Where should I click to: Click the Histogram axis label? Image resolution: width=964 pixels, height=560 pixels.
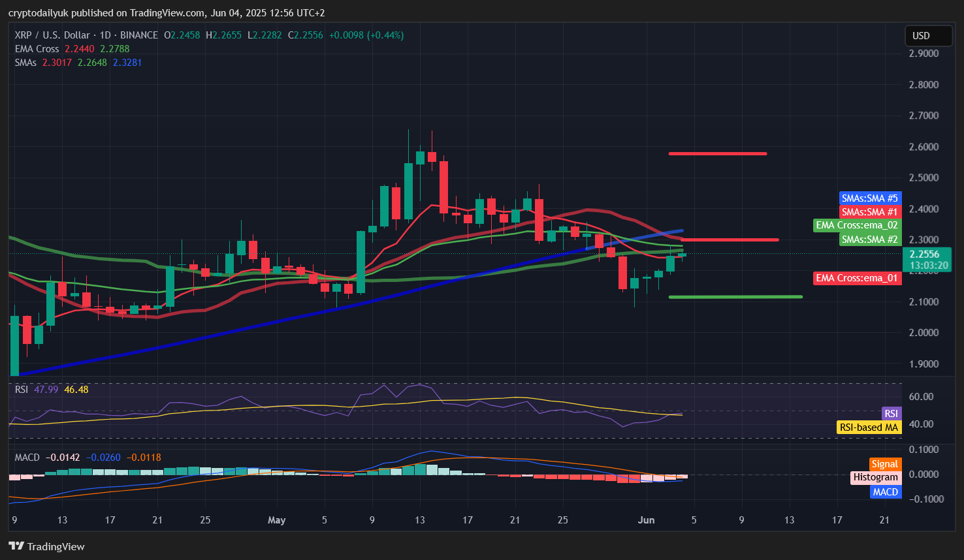point(876,478)
